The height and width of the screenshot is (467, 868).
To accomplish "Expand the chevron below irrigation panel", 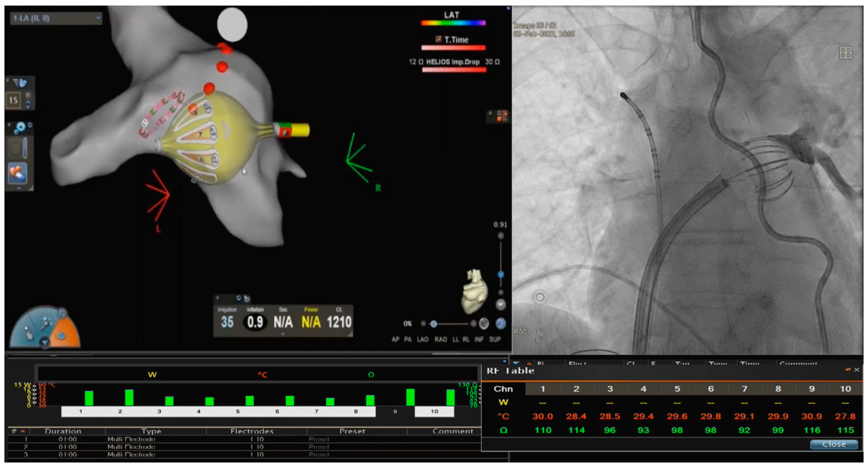I will pos(283,334).
